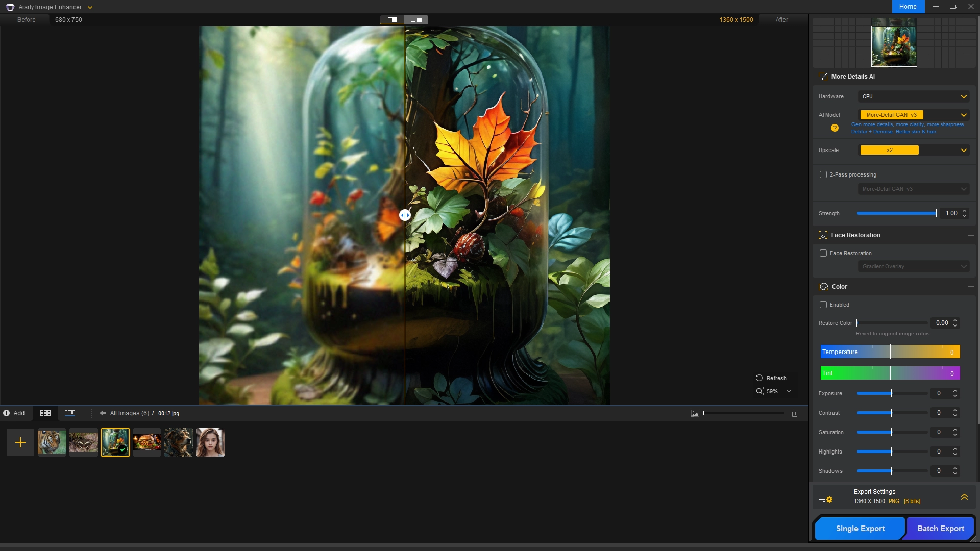Click the split compare view icon

point(392,20)
